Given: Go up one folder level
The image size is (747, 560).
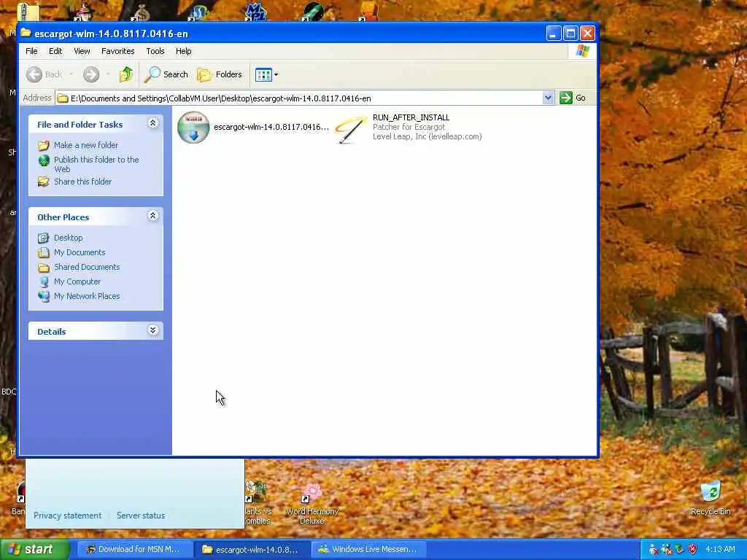Looking at the screenshot, I should pyautogui.click(x=126, y=75).
